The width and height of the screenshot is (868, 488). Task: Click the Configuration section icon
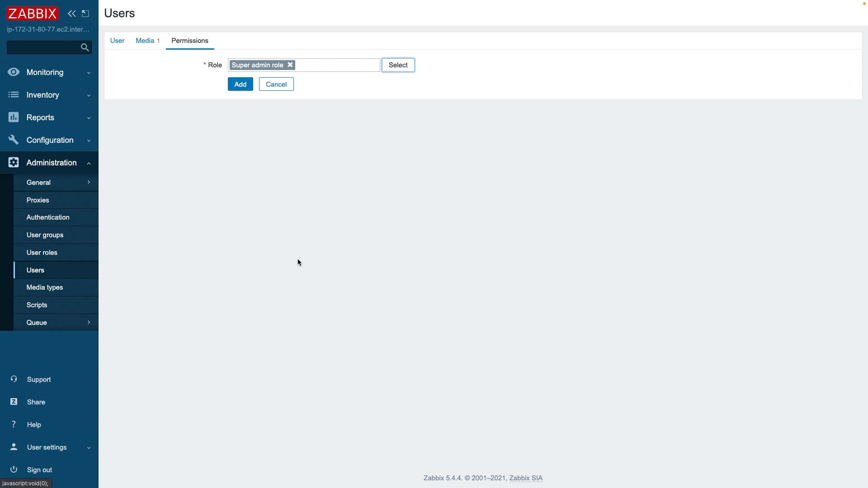pyautogui.click(x=13, y=140)
